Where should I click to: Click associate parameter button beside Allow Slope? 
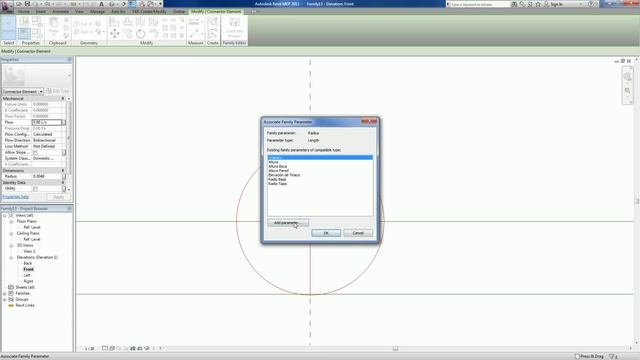pos(64,152)
